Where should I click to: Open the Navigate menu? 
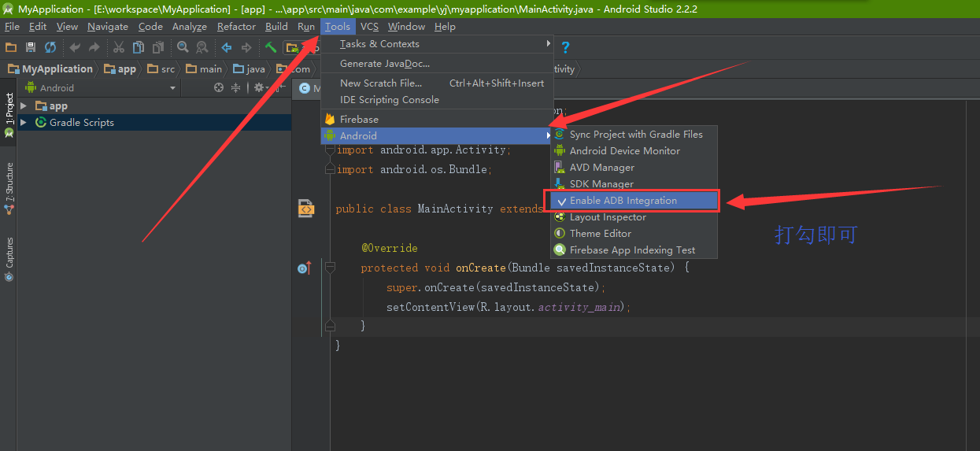[108, 26]
